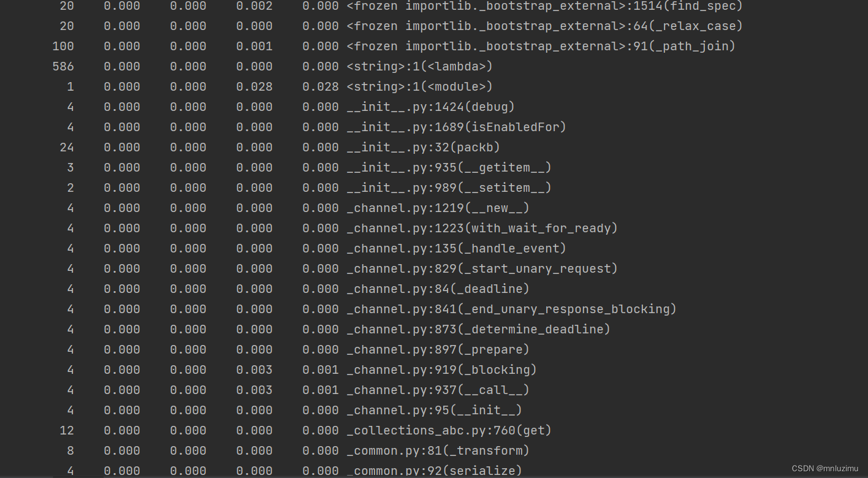Select _channel.py:937(__call__) line
Screen dimensions: 868x478
(x=438, y=390)
